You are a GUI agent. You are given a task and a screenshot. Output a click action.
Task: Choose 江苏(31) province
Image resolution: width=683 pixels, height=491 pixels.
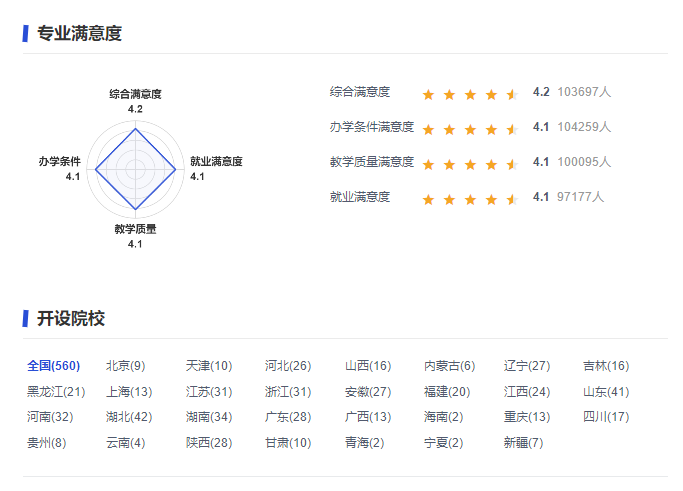coord(208,392)
